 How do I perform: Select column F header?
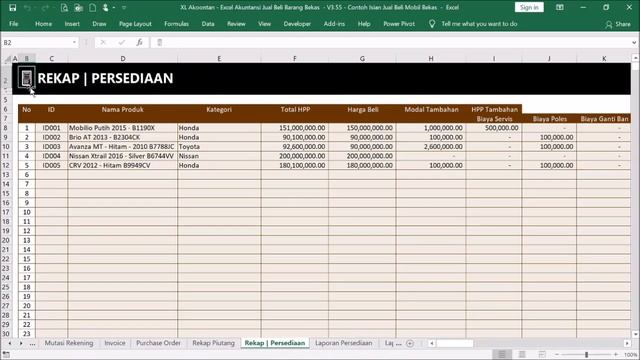click(x=295, y=59)
